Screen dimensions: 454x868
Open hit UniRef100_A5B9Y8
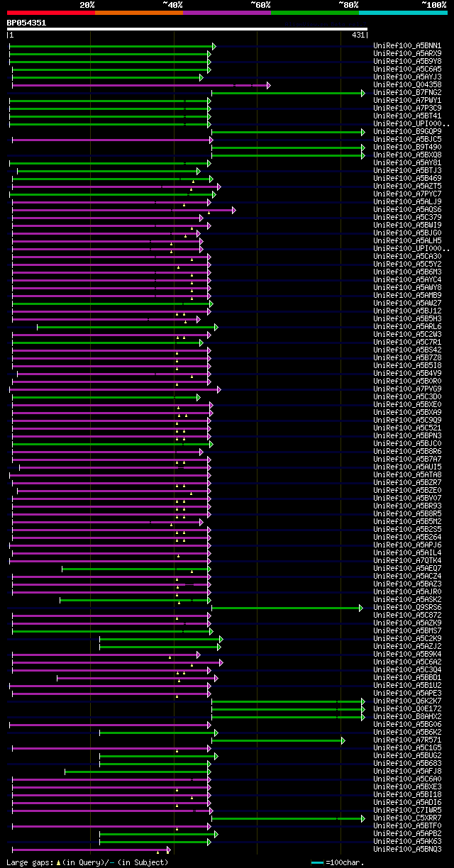tap(407, 62)
